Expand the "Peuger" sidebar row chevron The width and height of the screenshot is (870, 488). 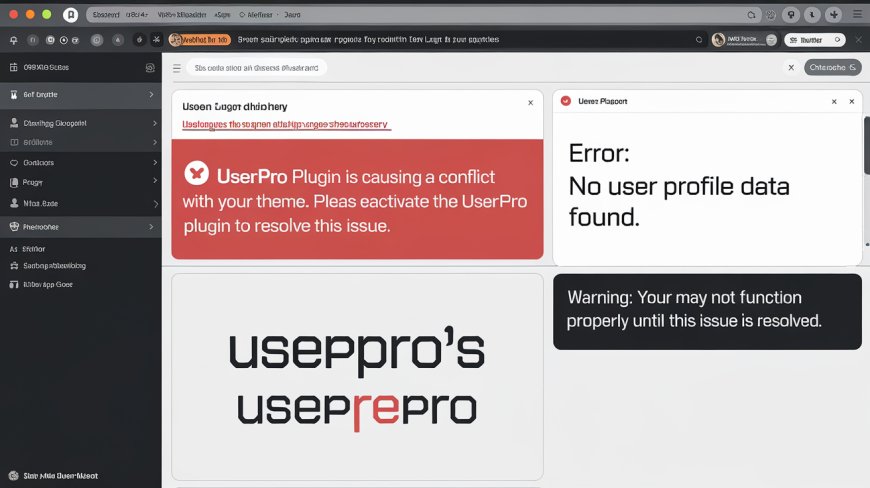click(155, 181)
